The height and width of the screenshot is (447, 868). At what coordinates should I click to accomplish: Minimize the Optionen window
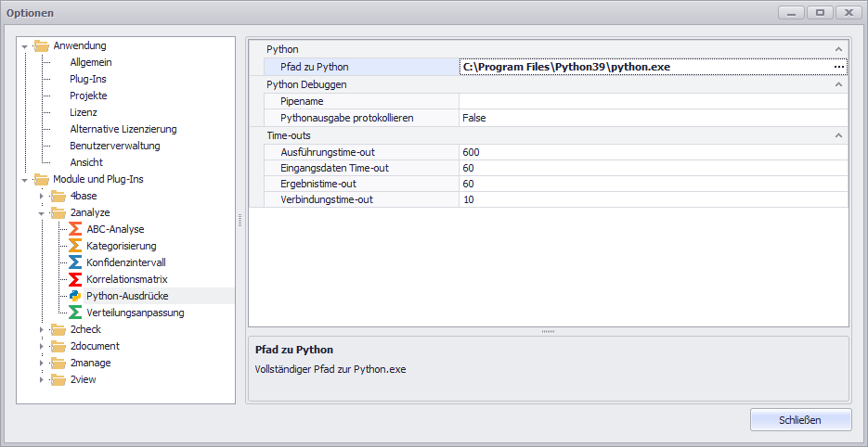792,13
